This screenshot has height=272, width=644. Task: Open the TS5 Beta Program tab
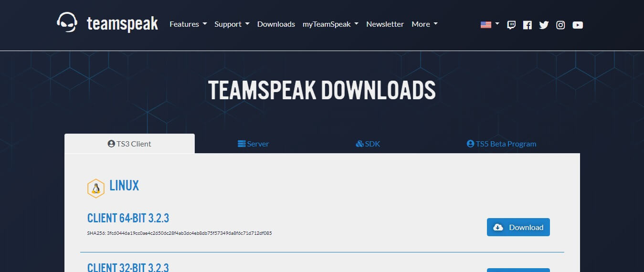pyautogui.click(x=501, y=144)
